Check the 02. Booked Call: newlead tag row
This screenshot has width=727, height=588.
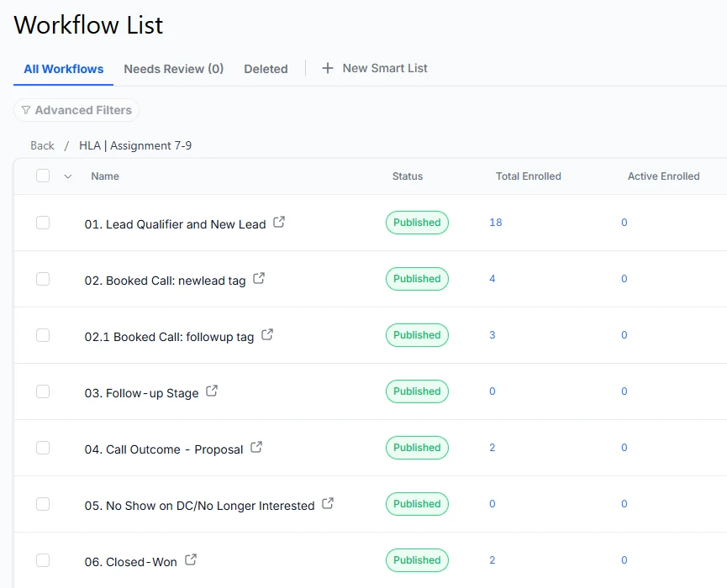[x=43, y=279]
